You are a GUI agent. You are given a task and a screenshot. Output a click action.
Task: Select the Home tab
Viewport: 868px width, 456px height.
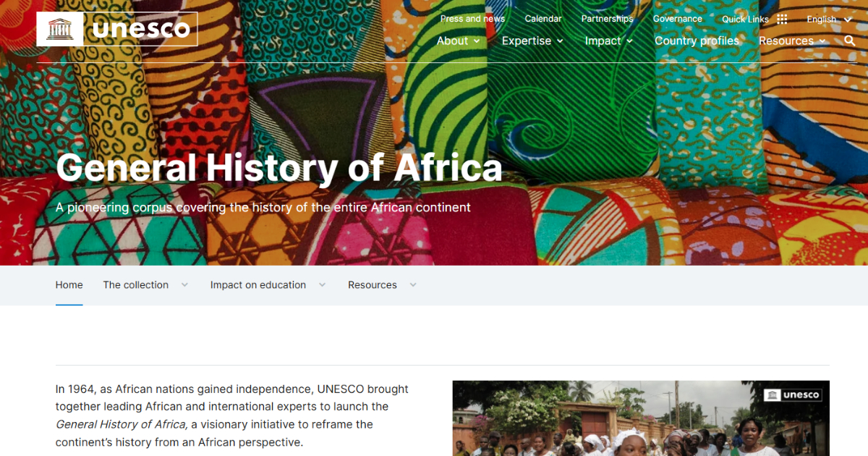tap(69, 284)
